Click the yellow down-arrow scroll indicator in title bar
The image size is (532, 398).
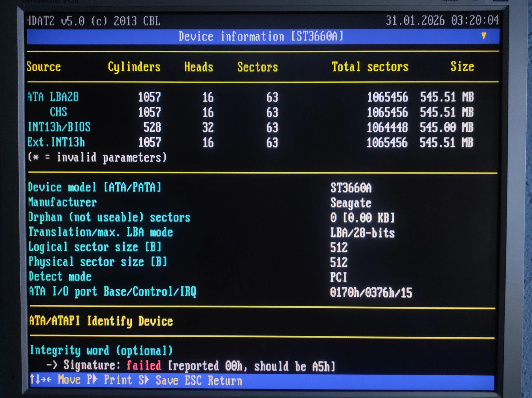point(484,36)
